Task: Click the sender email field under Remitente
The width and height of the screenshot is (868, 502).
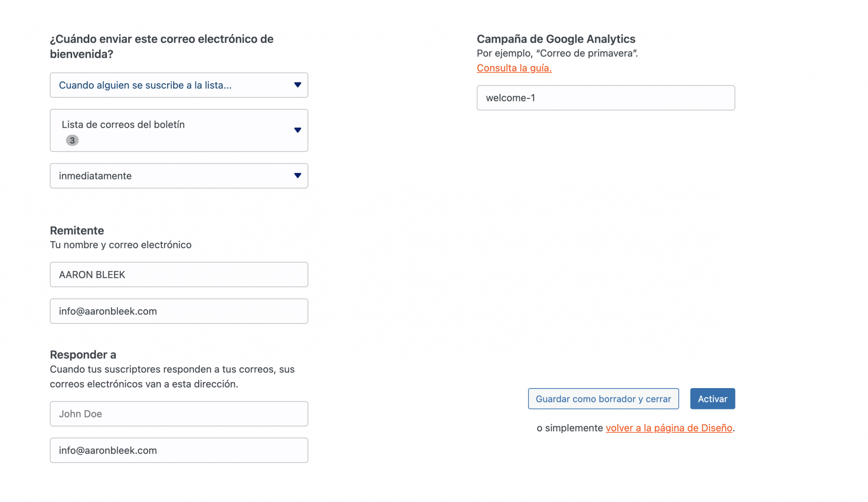Action: 179,311
